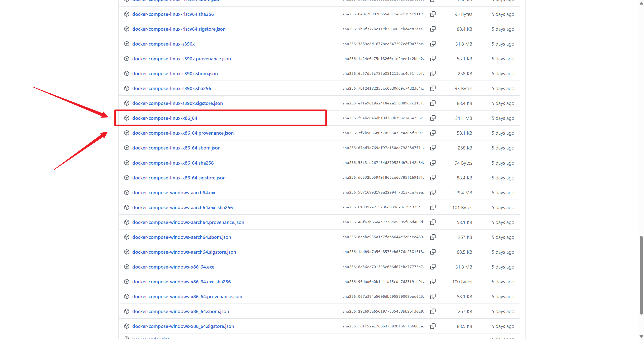Viewport: 644px width, 339px height.
Task: Copy digest of docker-compose-linux-riscv64.sigstore.json
Action: tap(433, 29)
